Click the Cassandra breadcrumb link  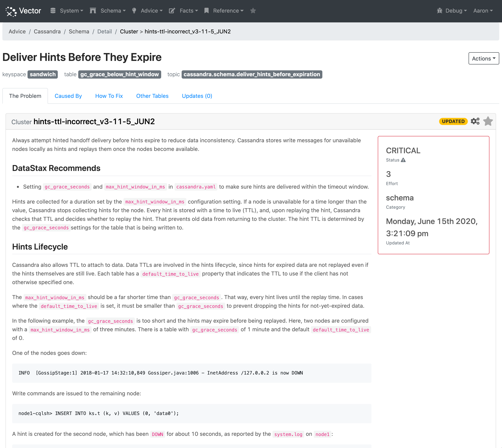(x=47, y=31)
